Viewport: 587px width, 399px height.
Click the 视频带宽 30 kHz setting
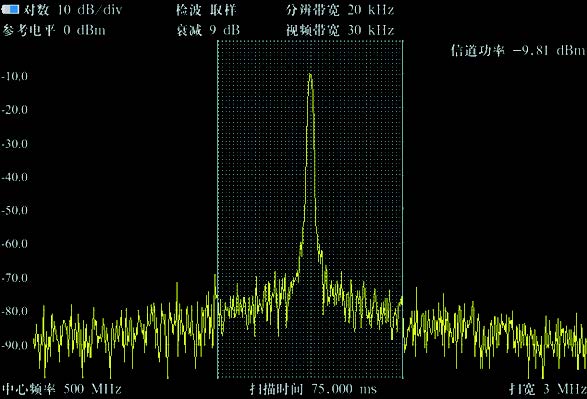pos(340,30)
